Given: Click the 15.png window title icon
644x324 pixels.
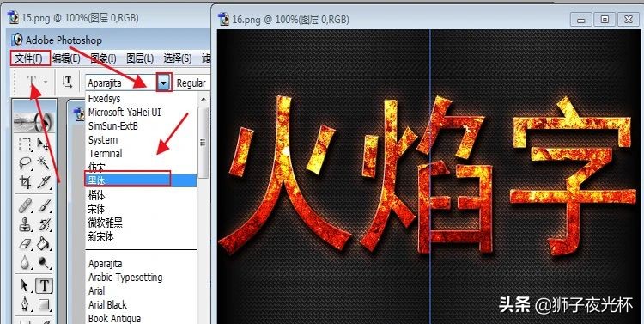Looking at the screenshot, I should point(13,17).
